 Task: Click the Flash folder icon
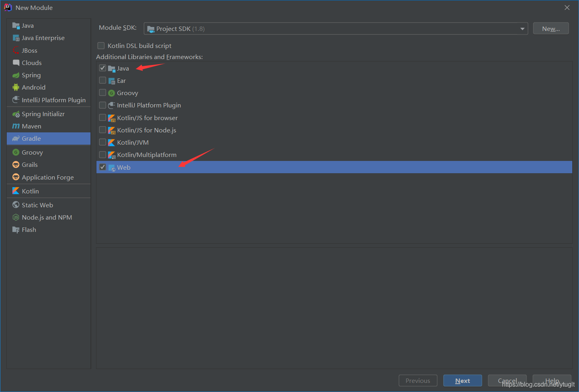click(16, 229)
